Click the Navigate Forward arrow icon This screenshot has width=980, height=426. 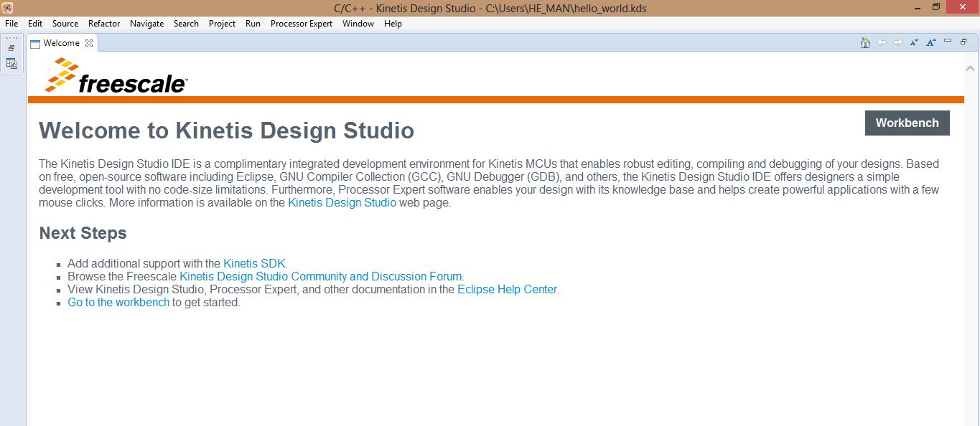[897, 43]
